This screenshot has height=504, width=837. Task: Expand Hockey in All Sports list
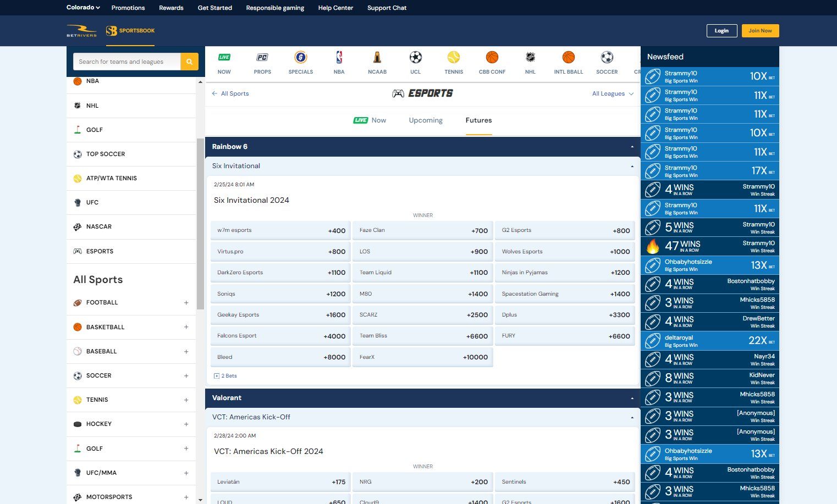pos(186,424)
